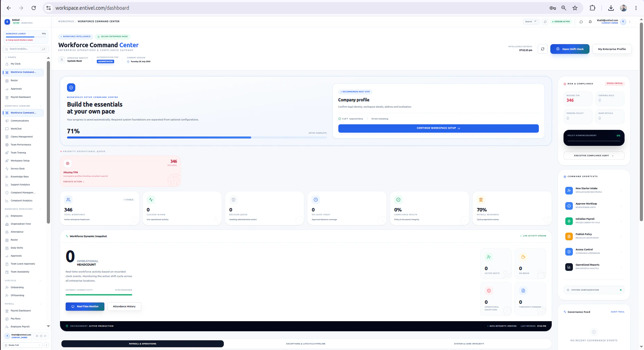Click the 71% setup progress bar
This screenshot has width=644, height=350.
pyautogui.click(x=197, y=137)
